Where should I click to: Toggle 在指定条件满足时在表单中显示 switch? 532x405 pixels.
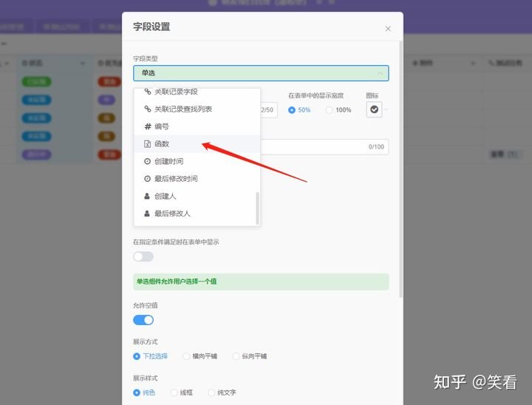pos(143,256)
